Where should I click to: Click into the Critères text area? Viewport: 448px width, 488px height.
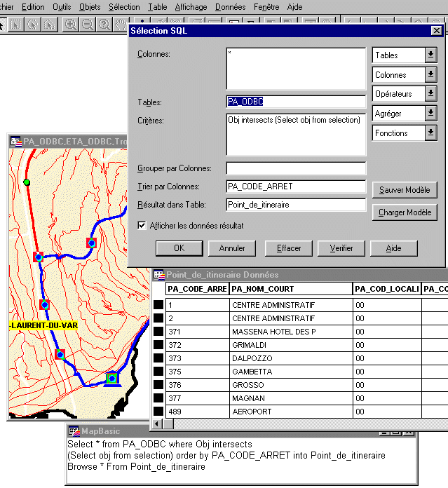coord(296,135)
